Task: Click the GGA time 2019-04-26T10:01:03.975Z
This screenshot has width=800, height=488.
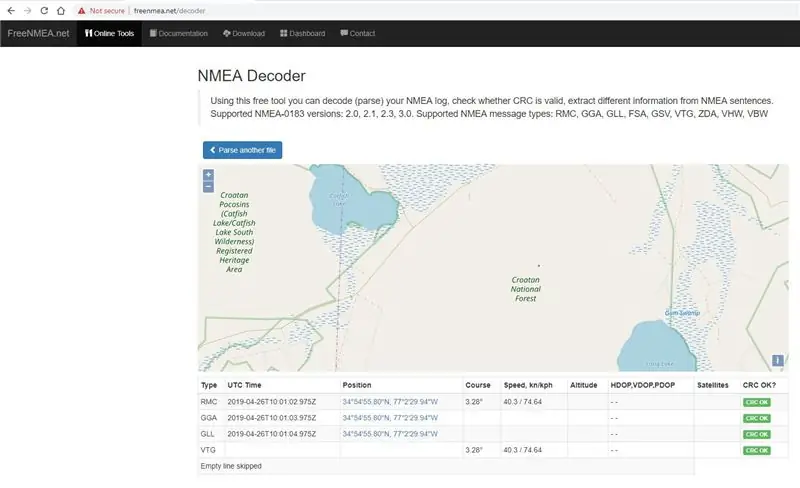Action: tap(272, 418)
